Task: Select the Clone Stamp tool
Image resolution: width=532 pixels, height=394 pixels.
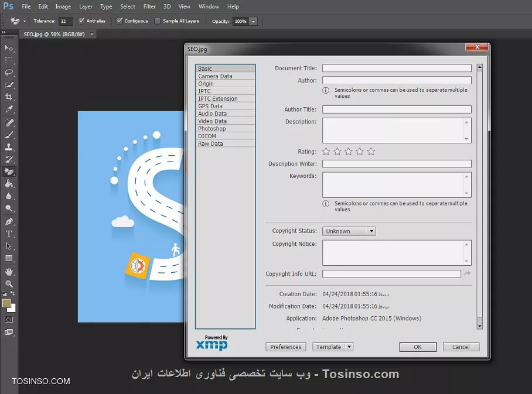Action: point(9,147)
